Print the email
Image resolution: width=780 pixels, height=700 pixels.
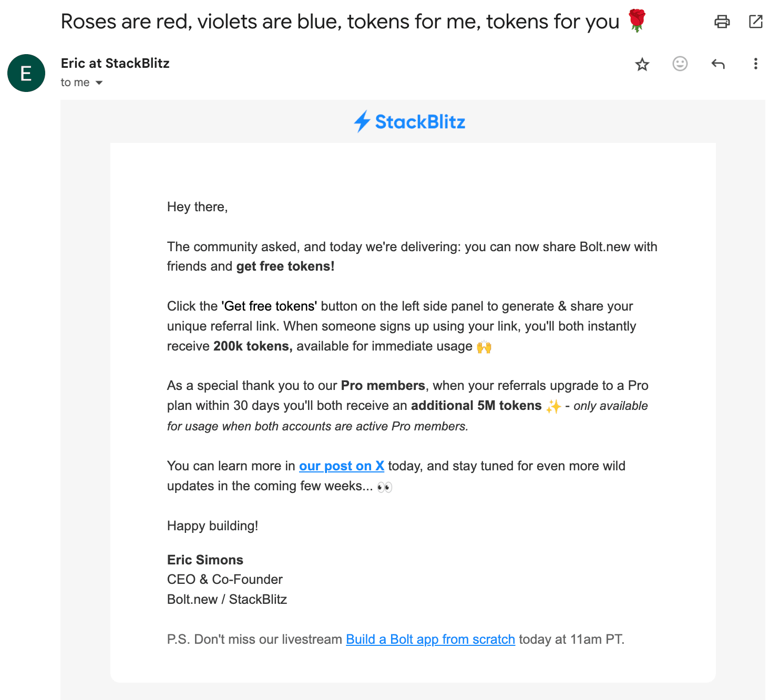722,22
